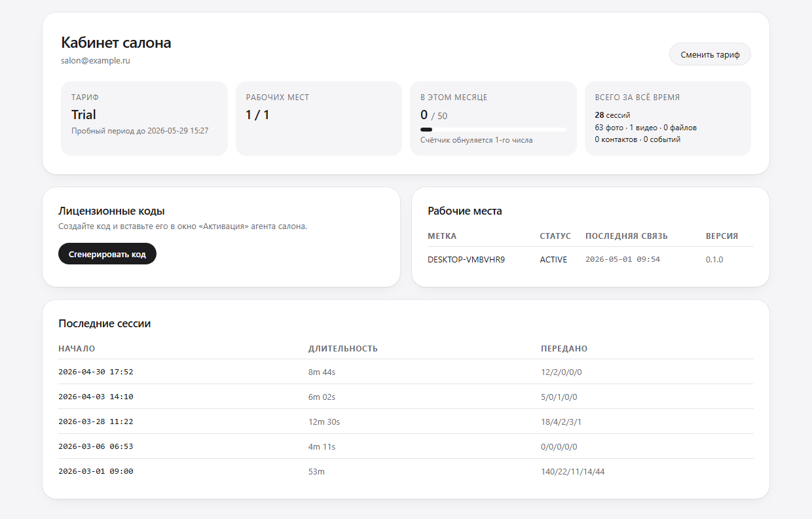Click the duration "53m"
812x519 pixels.
point(316,471)
